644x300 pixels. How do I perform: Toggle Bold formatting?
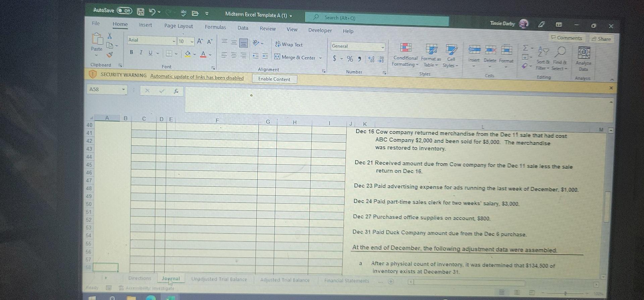coord(131,52)
